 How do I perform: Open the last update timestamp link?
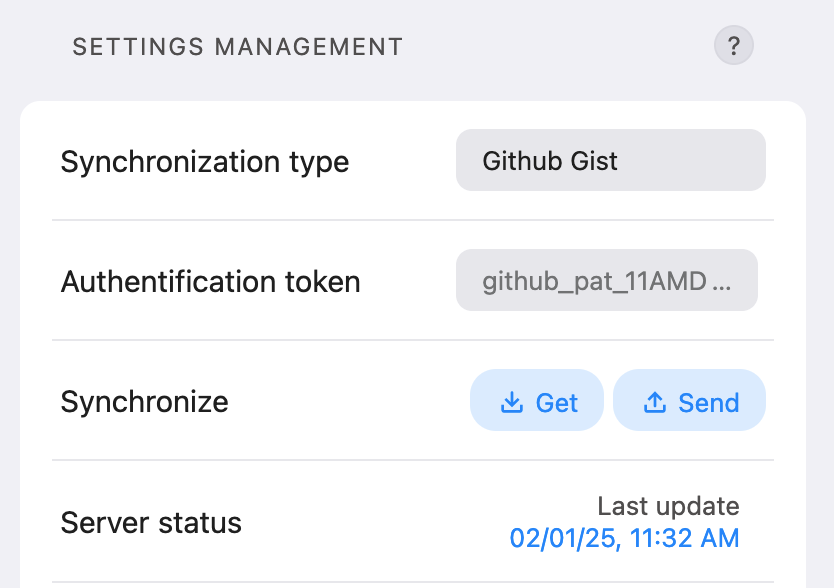(626, 538)
